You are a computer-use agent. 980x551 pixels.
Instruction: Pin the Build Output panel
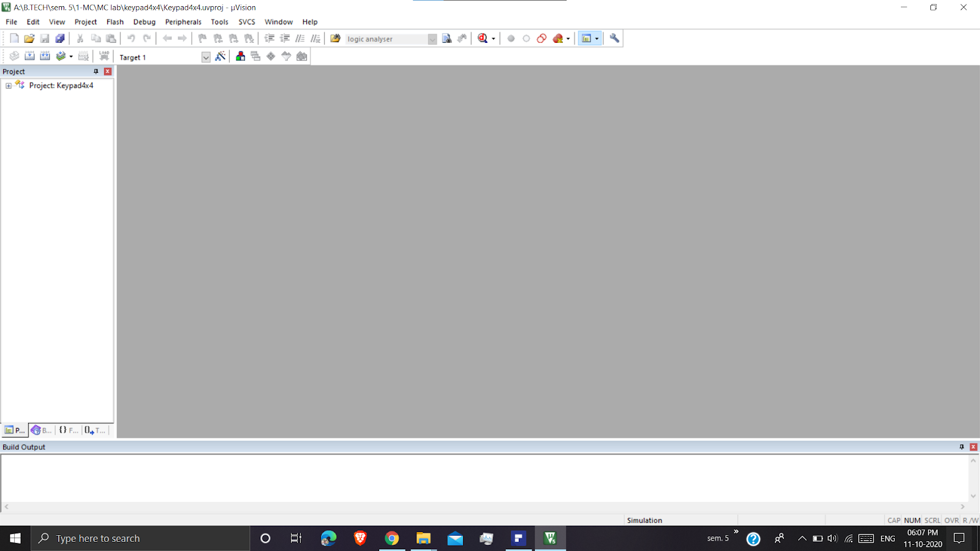(962, 447)
